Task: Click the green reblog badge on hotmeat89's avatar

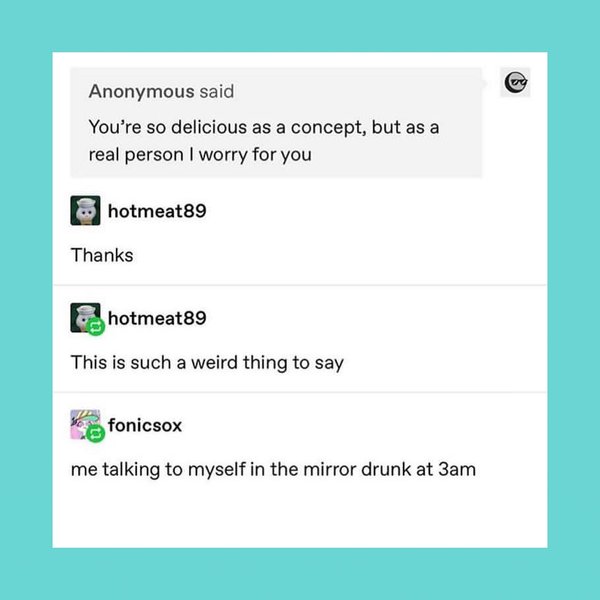Action: pos(96,327)
